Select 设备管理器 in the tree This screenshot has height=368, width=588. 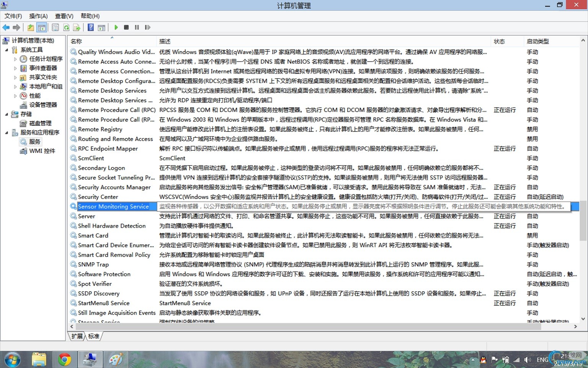(43, 105)
